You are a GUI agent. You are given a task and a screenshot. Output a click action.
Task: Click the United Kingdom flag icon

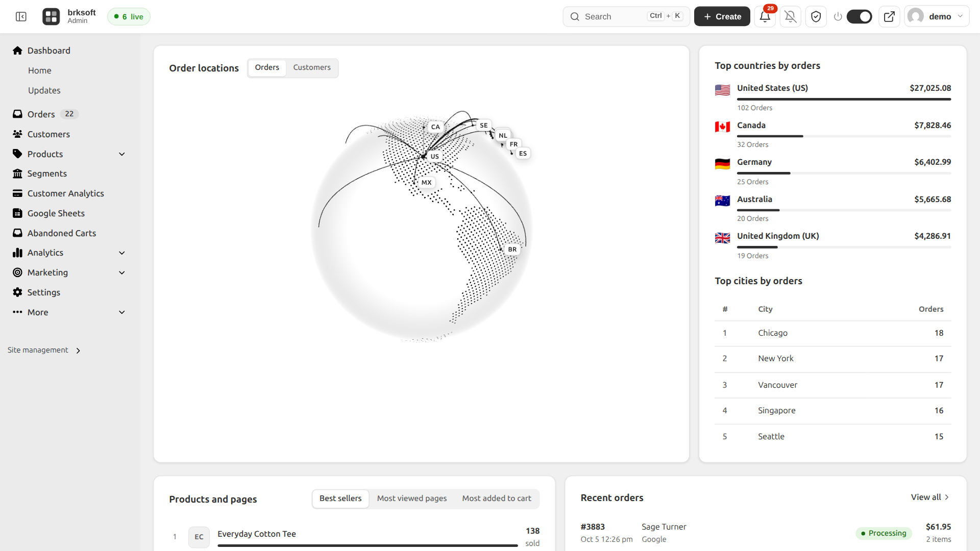[722, 238]
